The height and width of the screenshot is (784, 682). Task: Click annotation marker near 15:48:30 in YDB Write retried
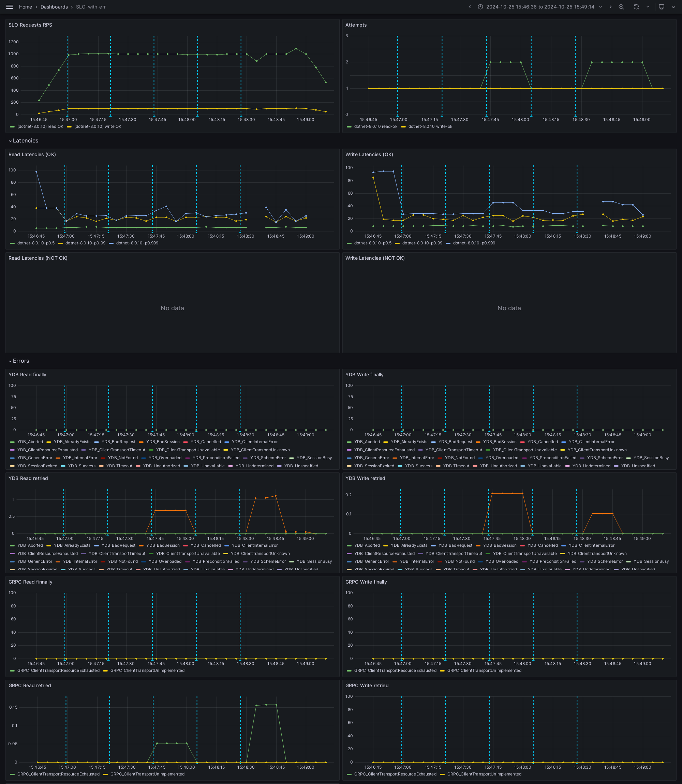pyautogui.click(x=577, y=534)
